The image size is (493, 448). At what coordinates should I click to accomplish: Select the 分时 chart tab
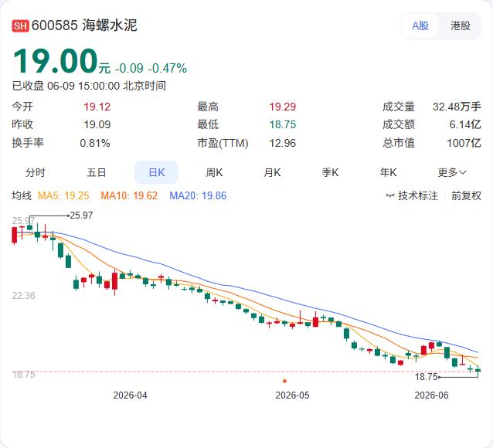(x=36, y=172)
